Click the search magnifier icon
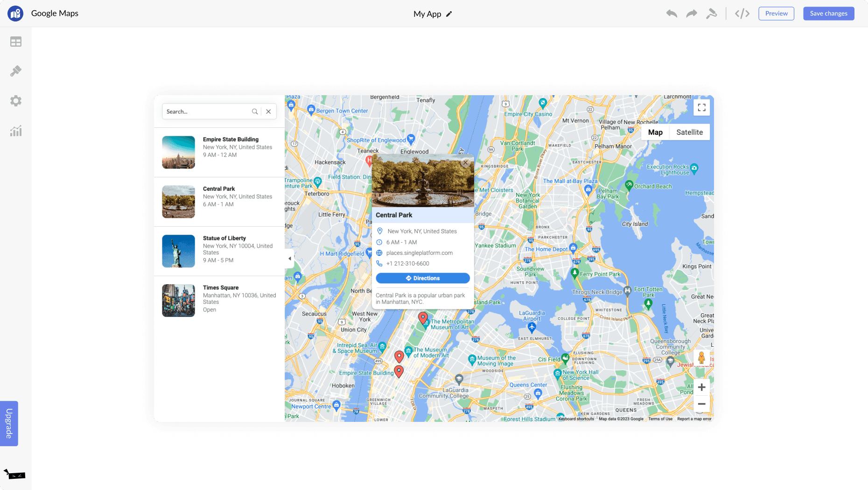The image size is (868, 490). click(255, 112)
